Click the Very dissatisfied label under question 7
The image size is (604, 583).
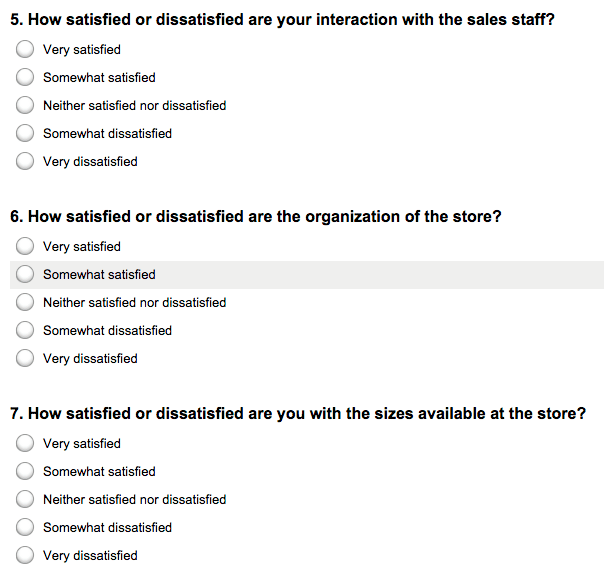click(x=90, y=556)
